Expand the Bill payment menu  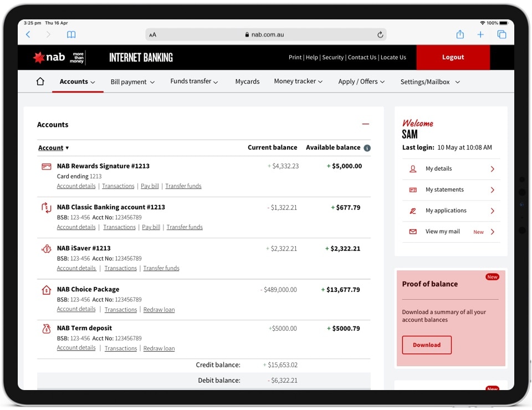[132, 82]
